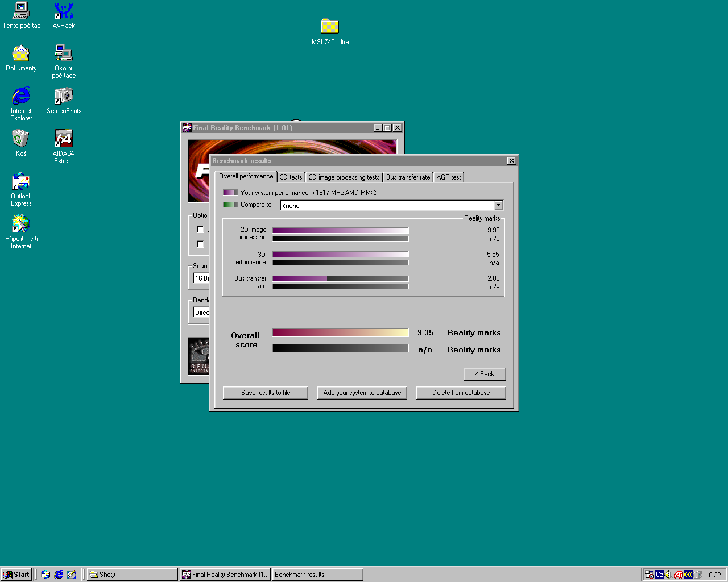Open the ScreenShots desktop shortcut

coord(63,97)
